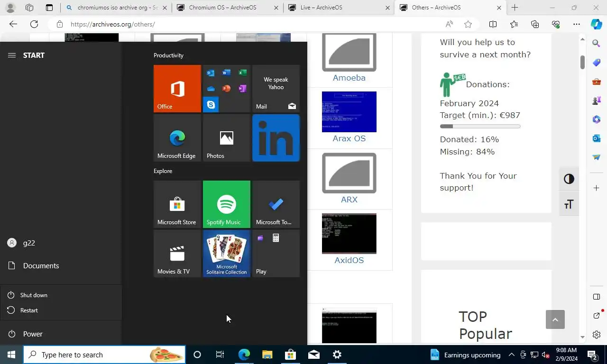Open Edge from the taskbar

click(x=244, y=355)
